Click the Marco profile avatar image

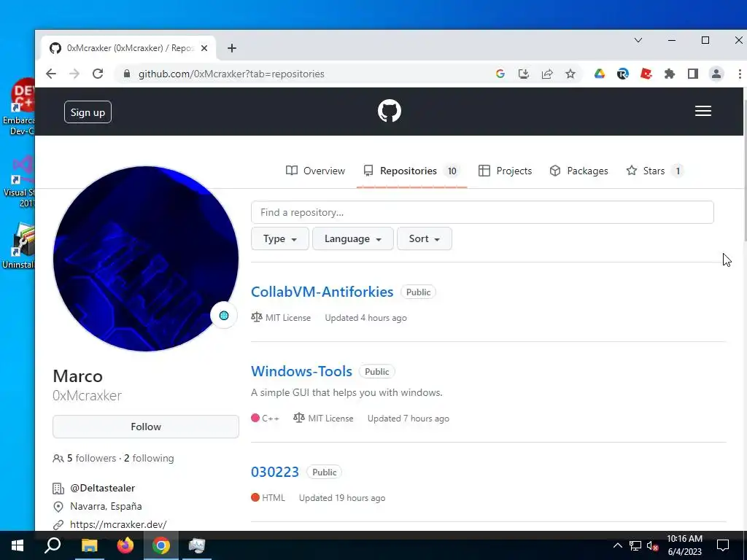point(146,259)
